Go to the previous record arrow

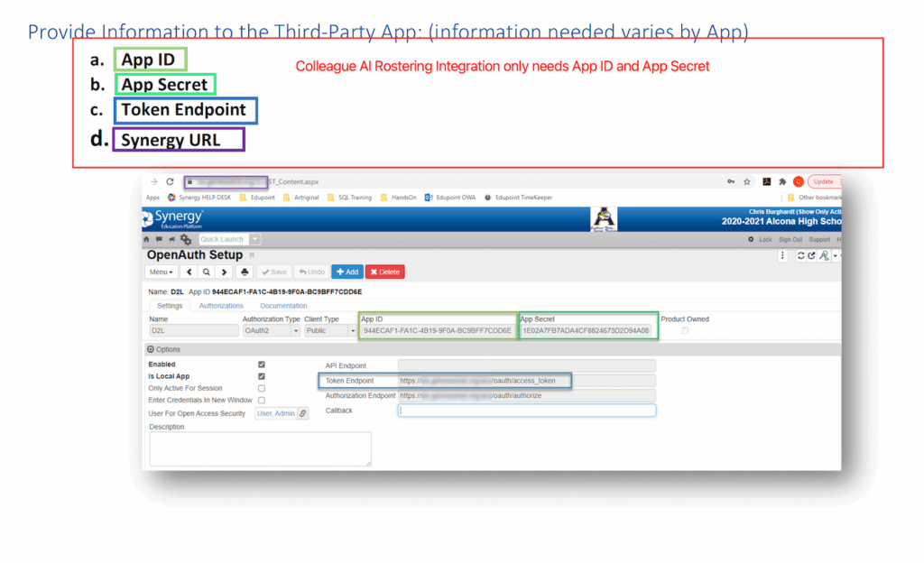coord(189,272)
